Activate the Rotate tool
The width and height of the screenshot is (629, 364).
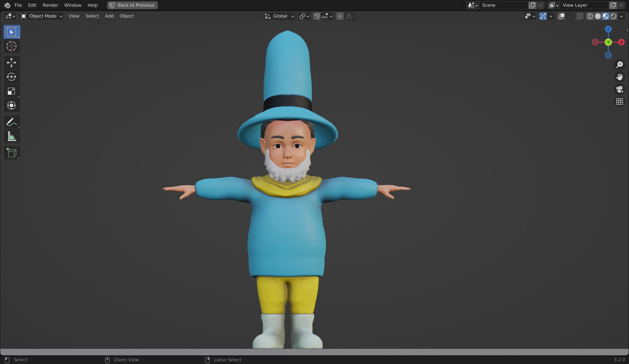[x=11, y=77]
